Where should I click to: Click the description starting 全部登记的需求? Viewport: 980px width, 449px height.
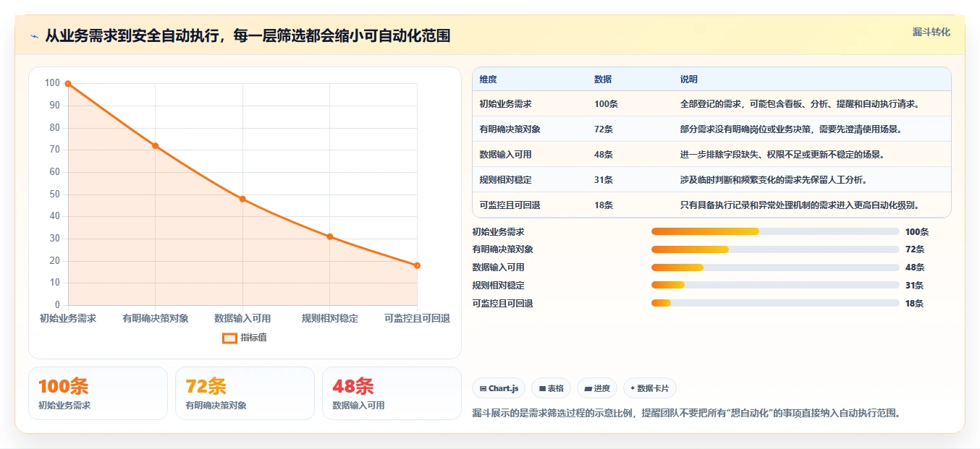(x=800, y=104)
